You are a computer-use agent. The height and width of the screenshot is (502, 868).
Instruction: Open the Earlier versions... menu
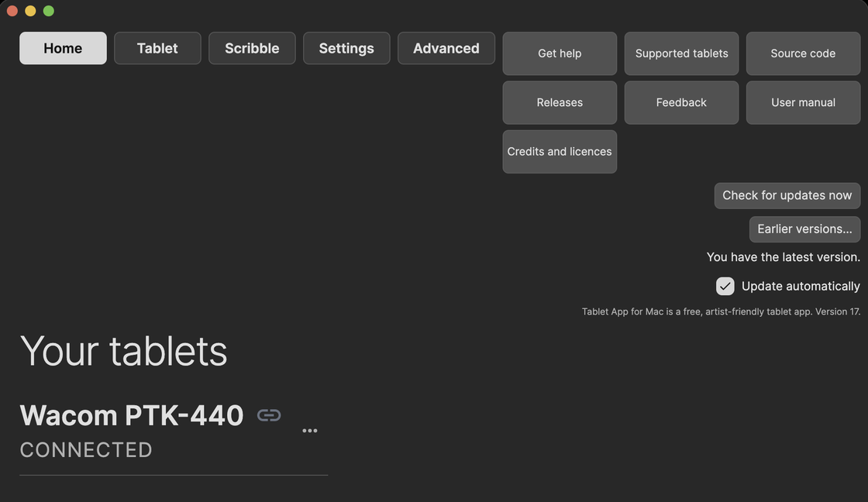pos(805,229)
